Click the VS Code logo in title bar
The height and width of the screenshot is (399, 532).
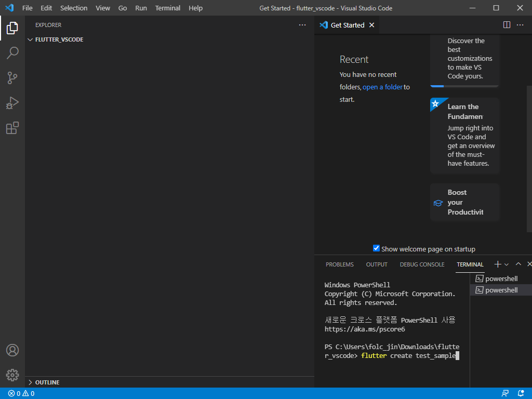tap(9, 8)
